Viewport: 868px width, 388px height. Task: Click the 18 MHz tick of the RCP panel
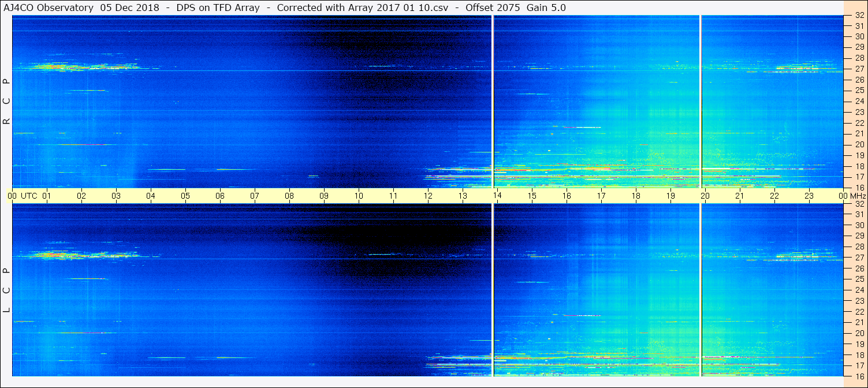859,166
